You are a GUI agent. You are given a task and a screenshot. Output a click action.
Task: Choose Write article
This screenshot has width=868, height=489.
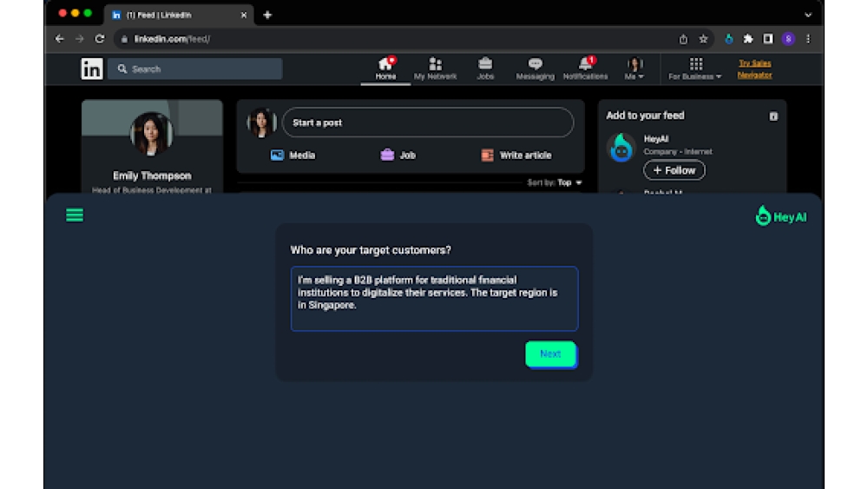click(516, 155)
